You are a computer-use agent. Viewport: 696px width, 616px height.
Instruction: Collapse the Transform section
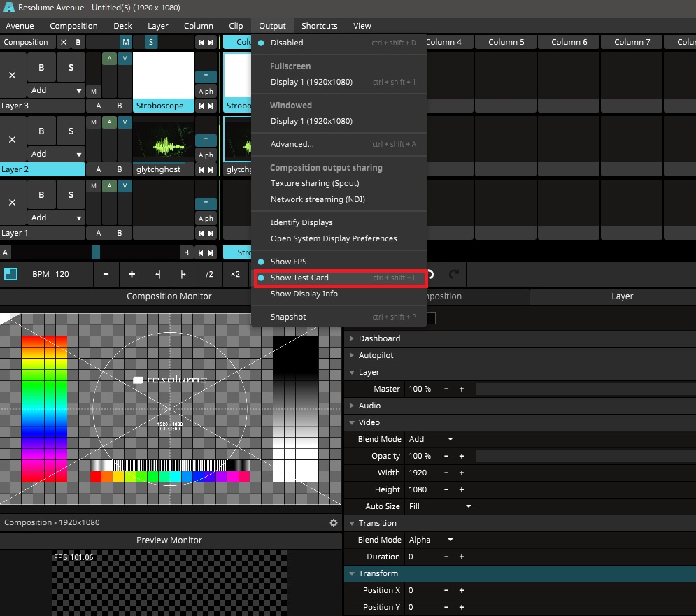352,574
